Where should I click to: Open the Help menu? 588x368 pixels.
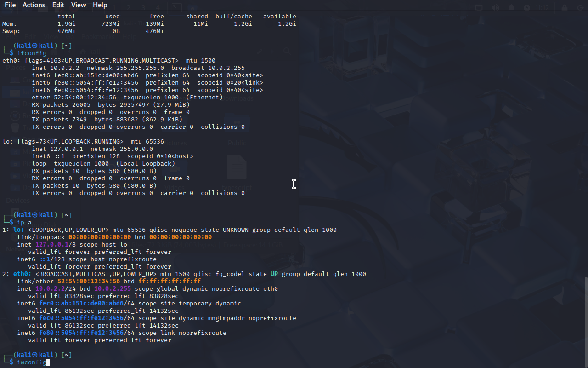100,5
